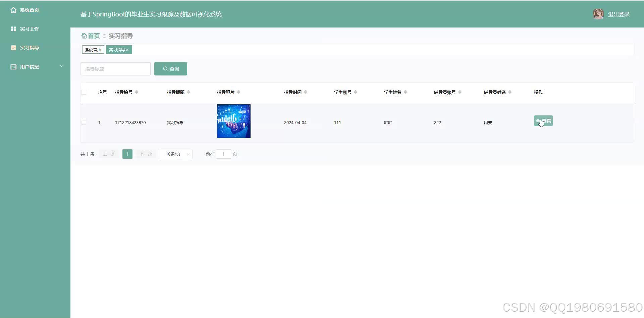
Task: Toggle sort order on 指导时间 column
Action: pyautogui.click(x=306, y=92)
